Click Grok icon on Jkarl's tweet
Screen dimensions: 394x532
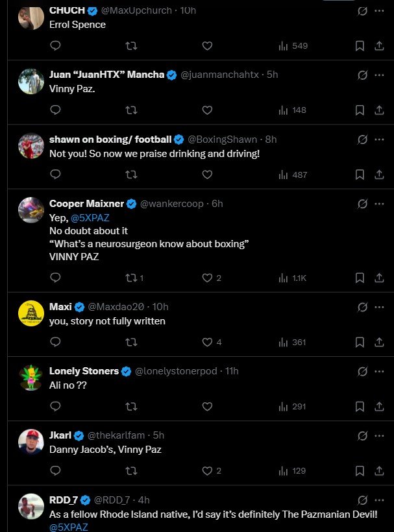363,435
